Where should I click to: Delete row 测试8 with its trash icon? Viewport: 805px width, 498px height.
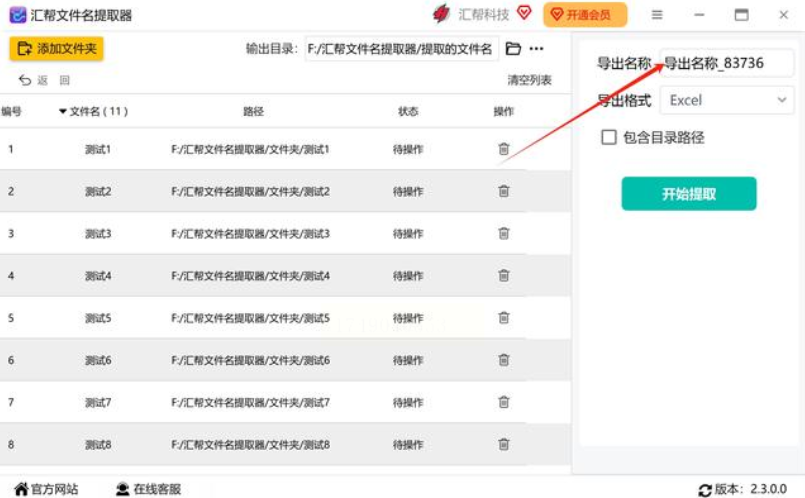[504, 444]
